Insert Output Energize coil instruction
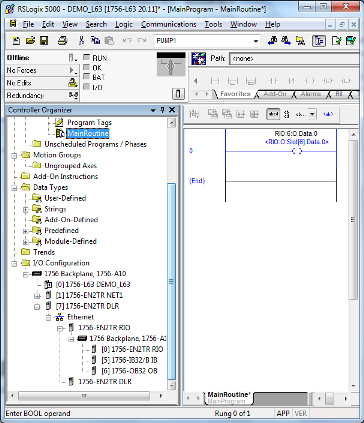The width and height of the screenshot is (364, 423). 310,81
